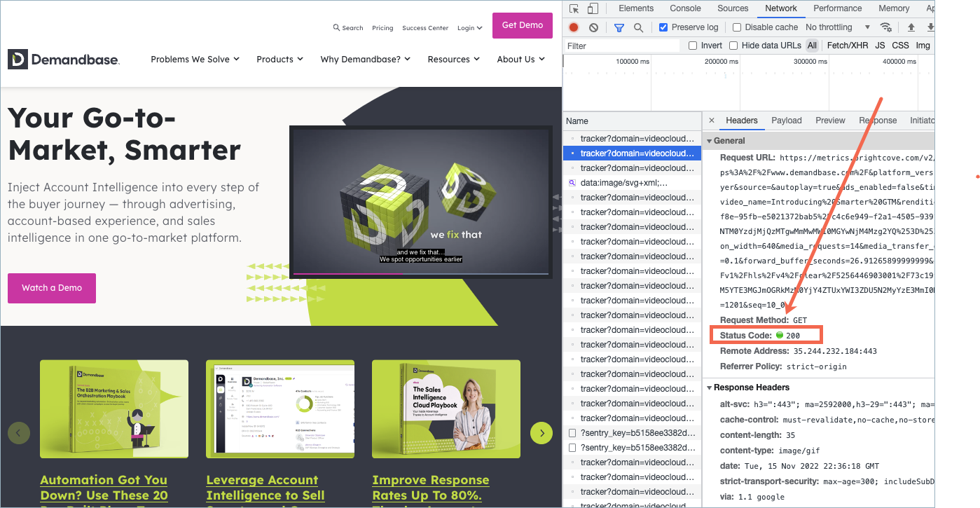Stop recording the network log

(574, 27)
